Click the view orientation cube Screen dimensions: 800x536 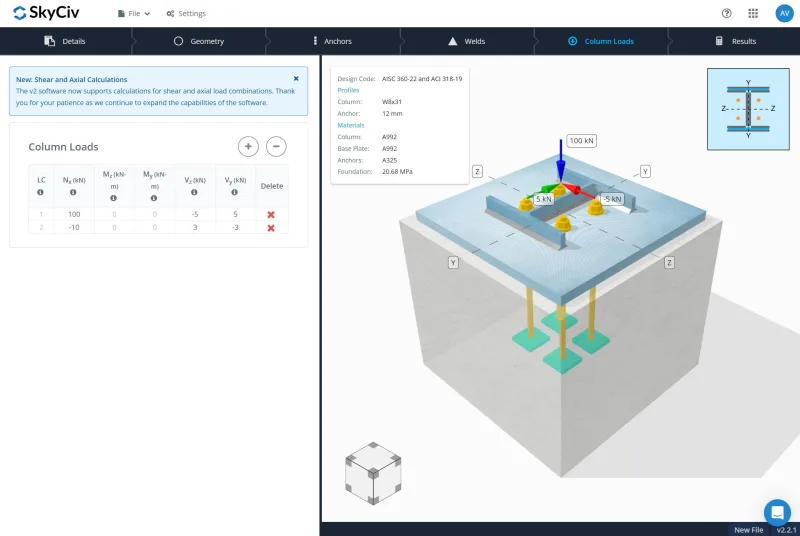pos(373,473)
